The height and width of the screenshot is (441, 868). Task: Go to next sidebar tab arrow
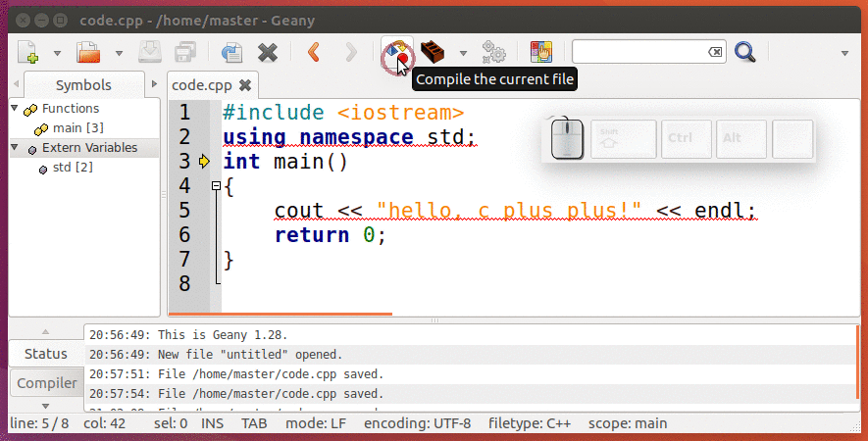click(x=154, y=84)
